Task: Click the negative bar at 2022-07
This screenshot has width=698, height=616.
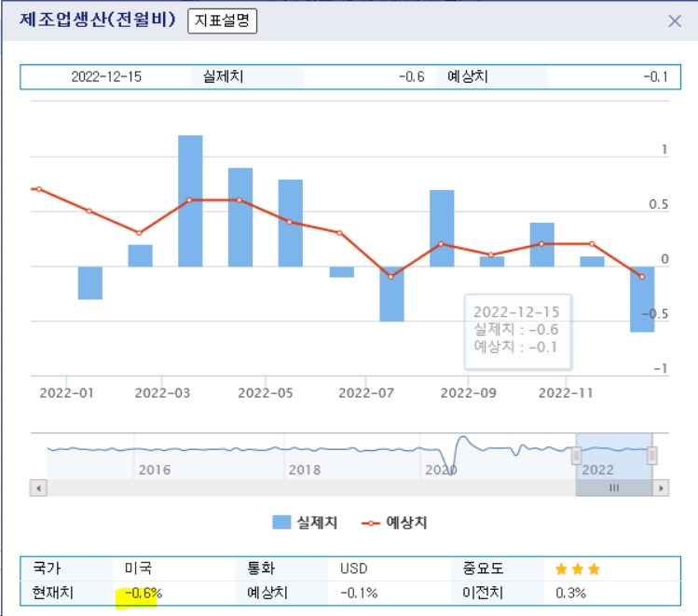Action: (391, 294)
